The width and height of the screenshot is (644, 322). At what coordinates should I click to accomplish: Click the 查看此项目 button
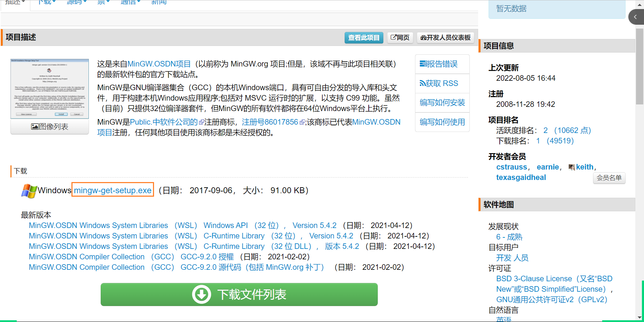click(364, 38)
